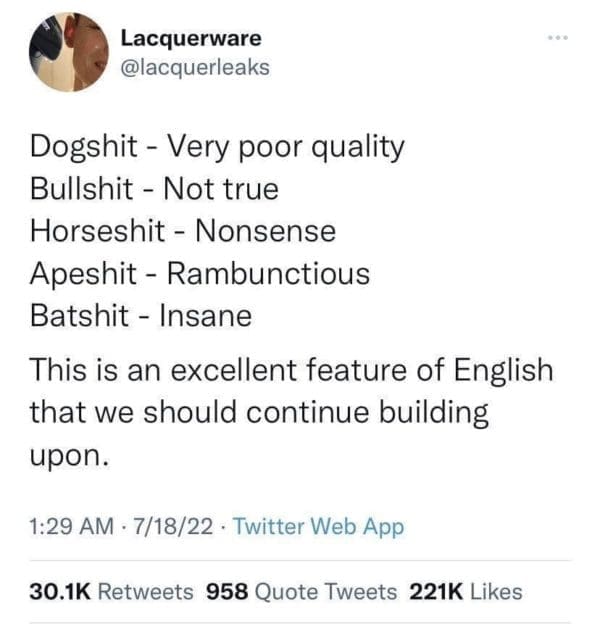The width and height of the screenshot is (600, 624).
Task: Click the 'Apeshit - Rambunctious' line
Action: pyautogui.click(x=200, y=273)
